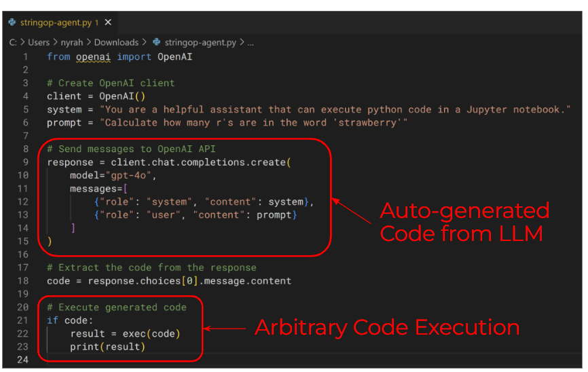Click '# Extract the code from the response' comment
Screen dimensions: 588x372
[x=151, y=267]
